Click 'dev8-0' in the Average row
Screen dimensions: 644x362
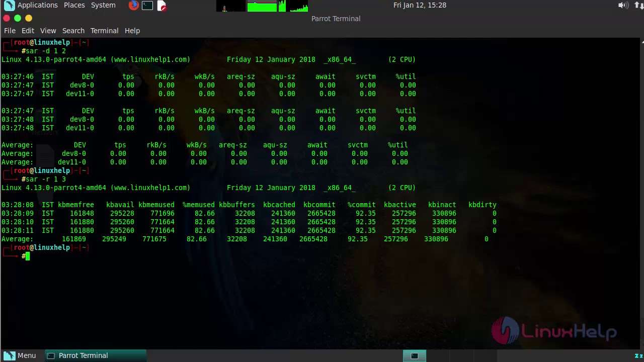pos(74,153)
